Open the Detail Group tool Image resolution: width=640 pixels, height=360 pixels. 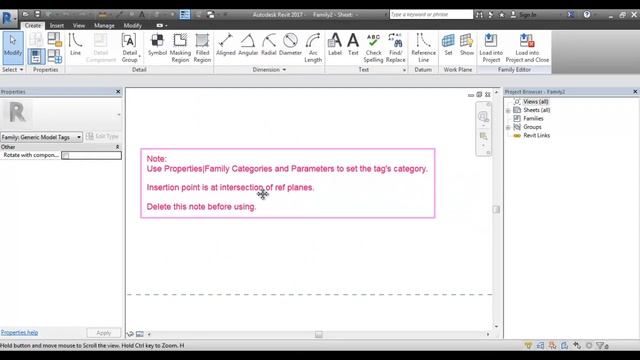[129, 48]
